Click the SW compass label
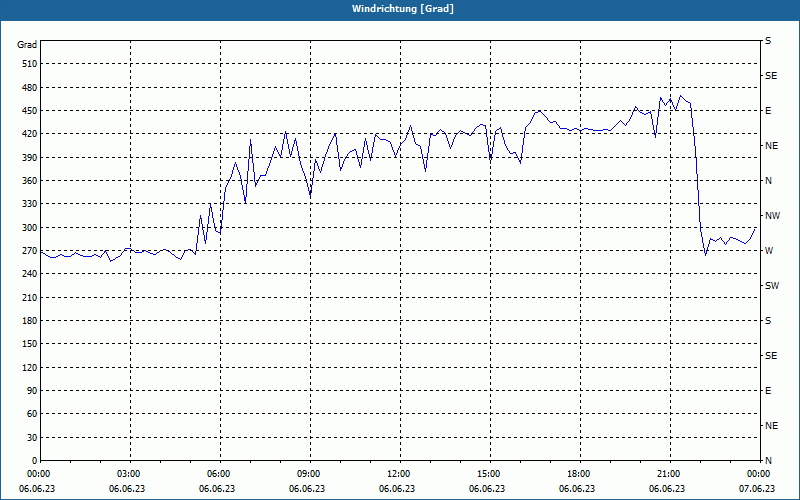800x500 pixels. (772, 286)
